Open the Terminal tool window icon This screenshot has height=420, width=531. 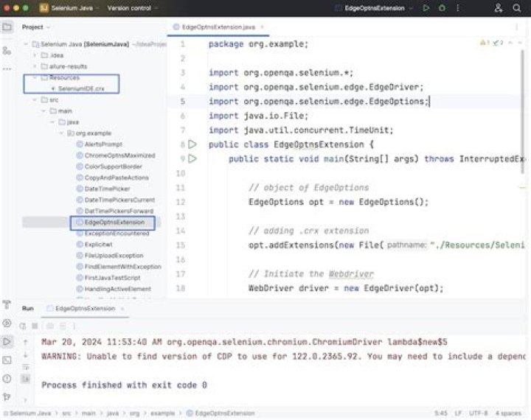pos(7,360)
